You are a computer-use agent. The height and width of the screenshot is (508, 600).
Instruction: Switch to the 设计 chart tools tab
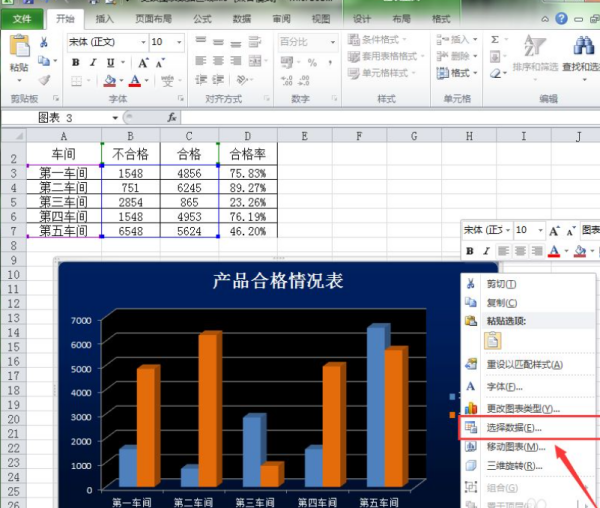click(362, 19)
